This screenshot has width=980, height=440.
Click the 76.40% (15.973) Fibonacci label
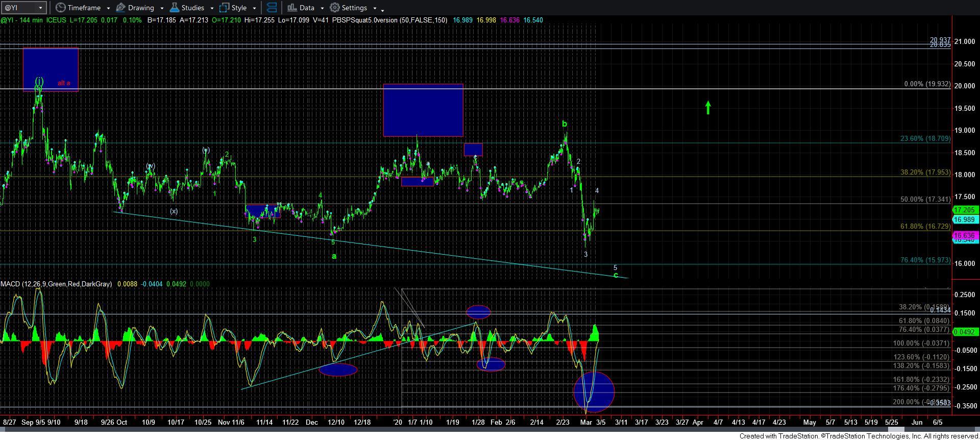(925, 260)
